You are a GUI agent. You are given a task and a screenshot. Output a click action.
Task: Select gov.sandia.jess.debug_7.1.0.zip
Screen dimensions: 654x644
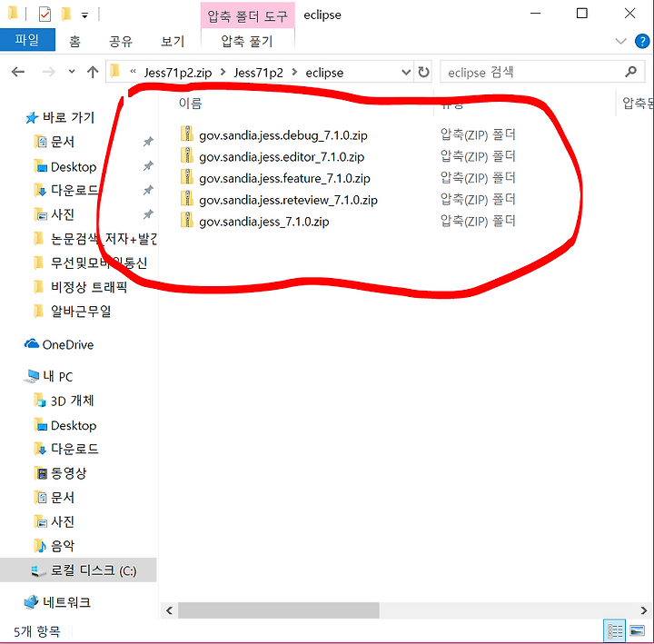pyautogui.click(x=283, y=135)
